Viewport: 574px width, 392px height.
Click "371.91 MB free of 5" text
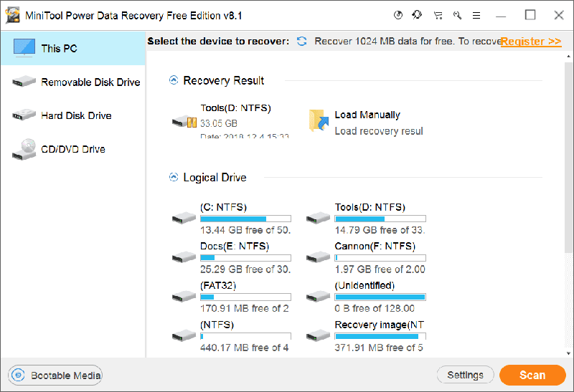(379, 348)
